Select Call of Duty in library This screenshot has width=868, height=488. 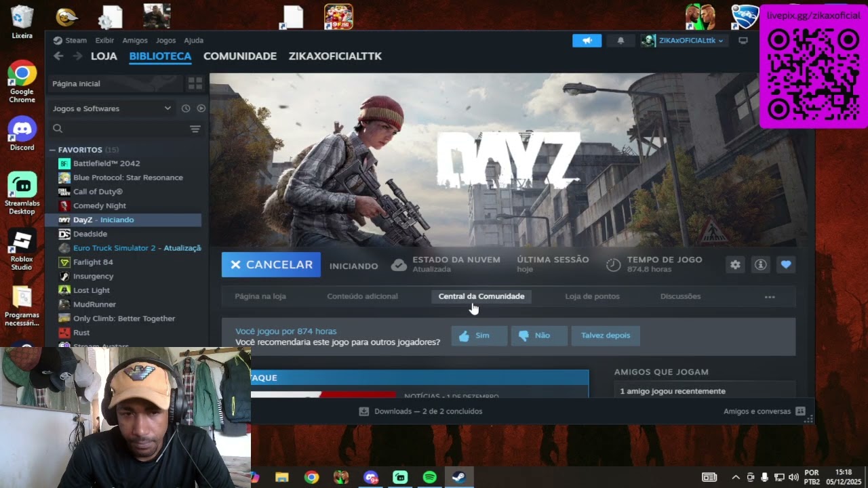click(98, 192)
